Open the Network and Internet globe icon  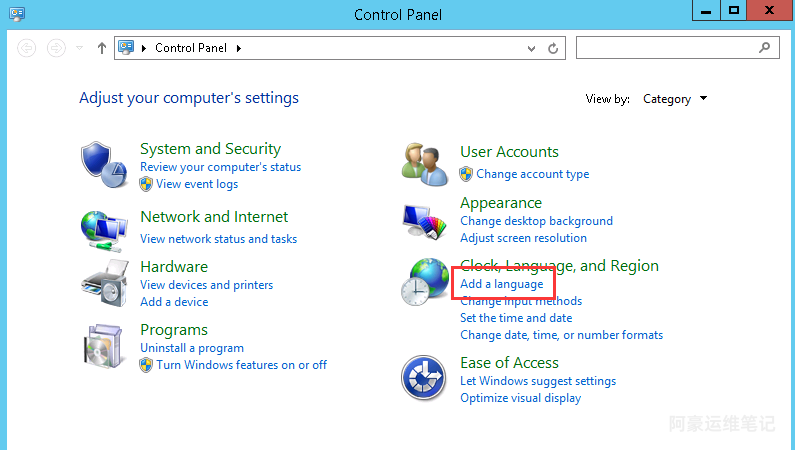pyautogui.click(x=103, y=229)
